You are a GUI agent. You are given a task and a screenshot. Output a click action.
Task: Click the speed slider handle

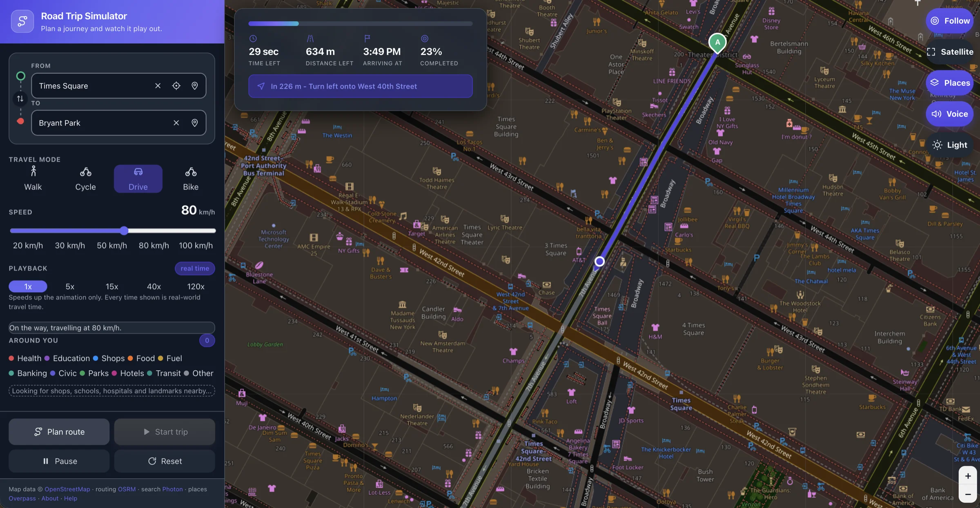click(124, 231)
